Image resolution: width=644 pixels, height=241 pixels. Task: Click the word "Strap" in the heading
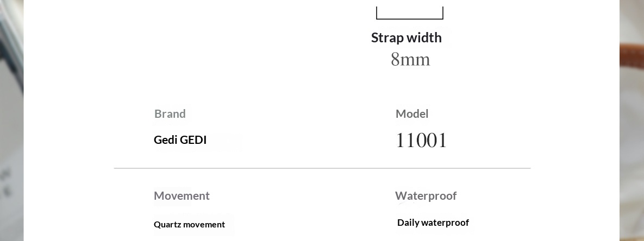(x=387, y=37)
